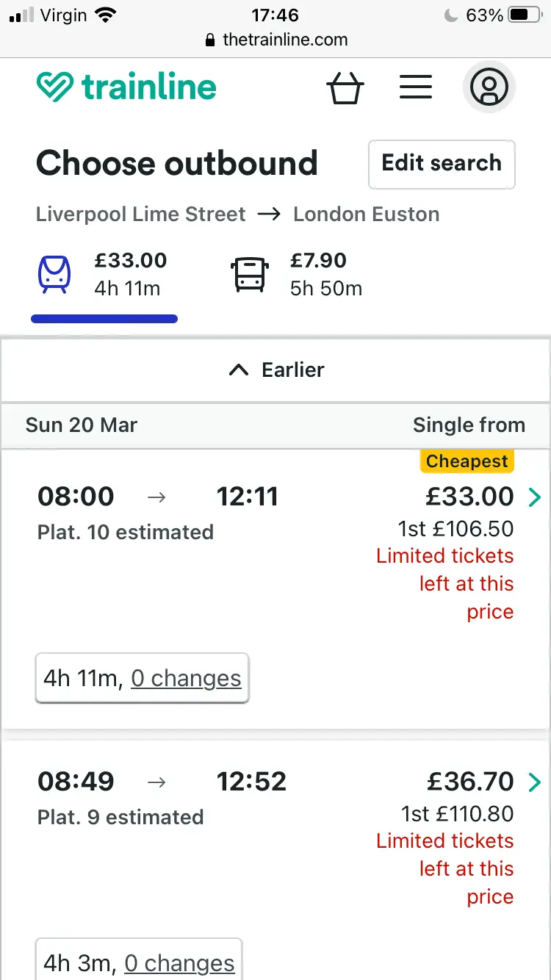Viewport: 551px width, 980px height.
Task: Select the 08:49 to 12:52 journey
Action: click(275, 860)
